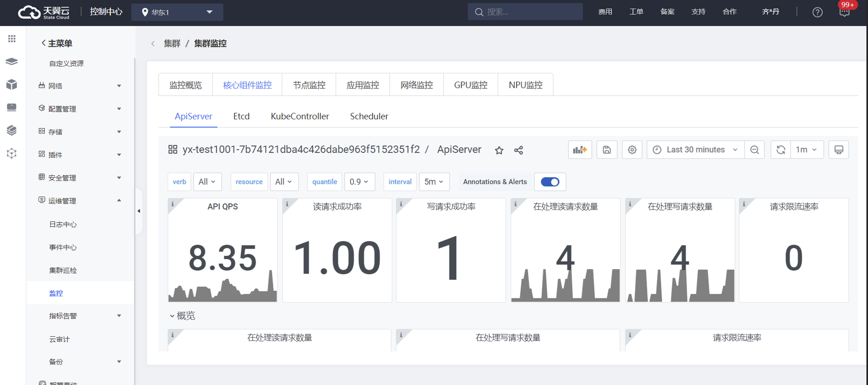Image resolution: width=868 pixels, height=385 pixels.
Task: Toggle Annotations & Alerts switch
Action: (550, 182)
